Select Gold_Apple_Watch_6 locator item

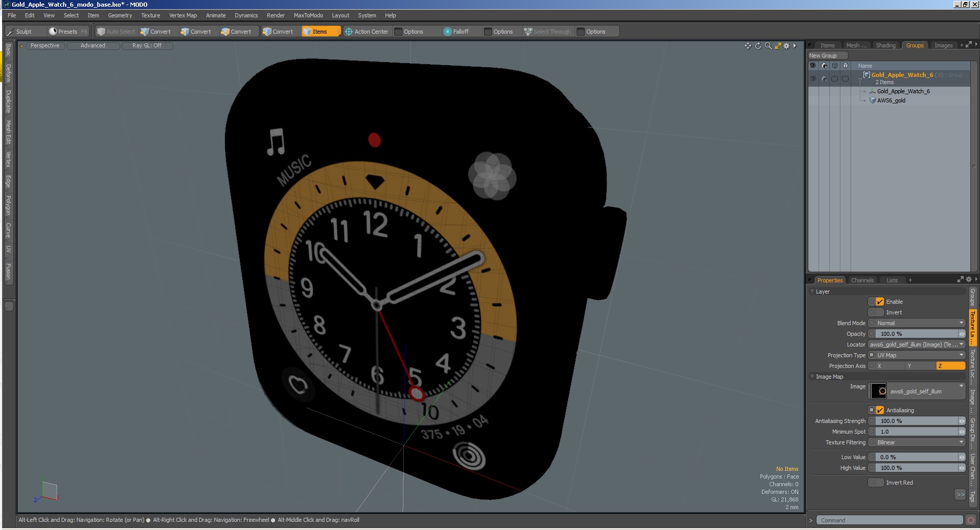click(903, 91)
